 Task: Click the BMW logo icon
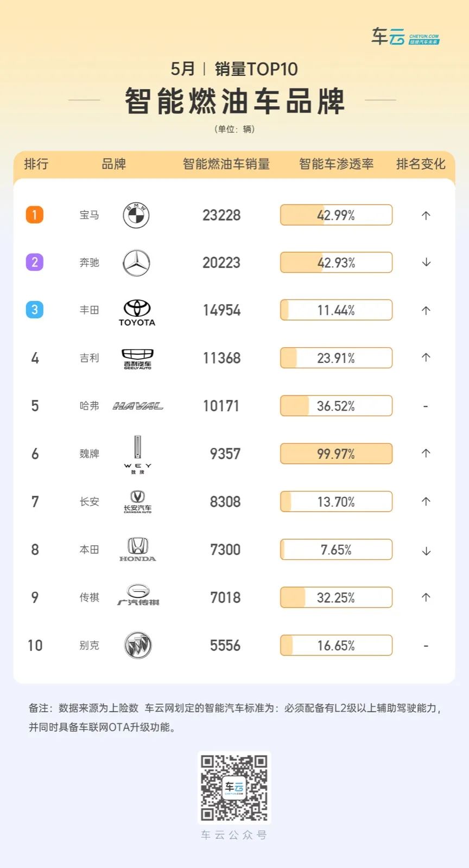[136, 215]
